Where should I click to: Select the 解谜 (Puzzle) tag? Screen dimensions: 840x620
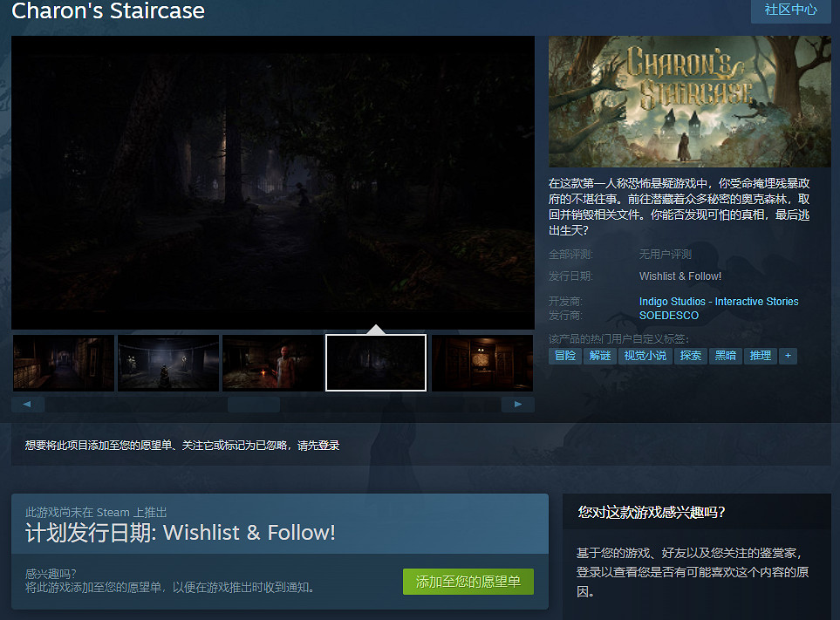(x=600, y=356)
